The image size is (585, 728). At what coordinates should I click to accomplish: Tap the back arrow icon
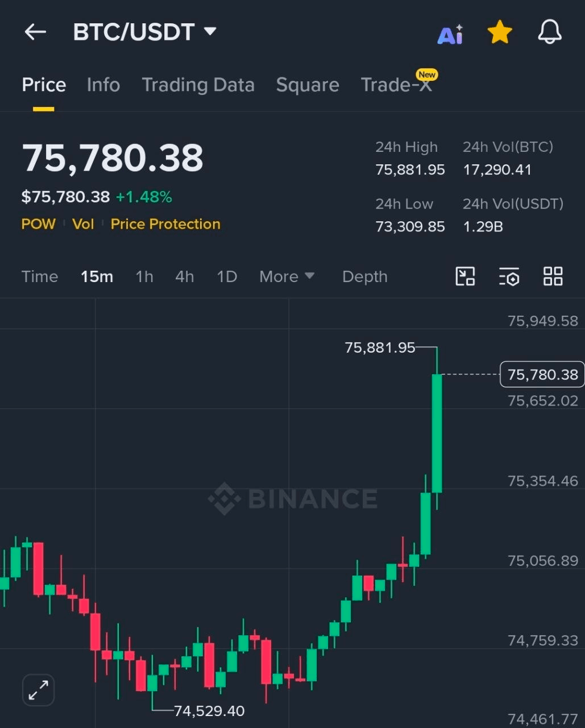[x=35, y=32]
